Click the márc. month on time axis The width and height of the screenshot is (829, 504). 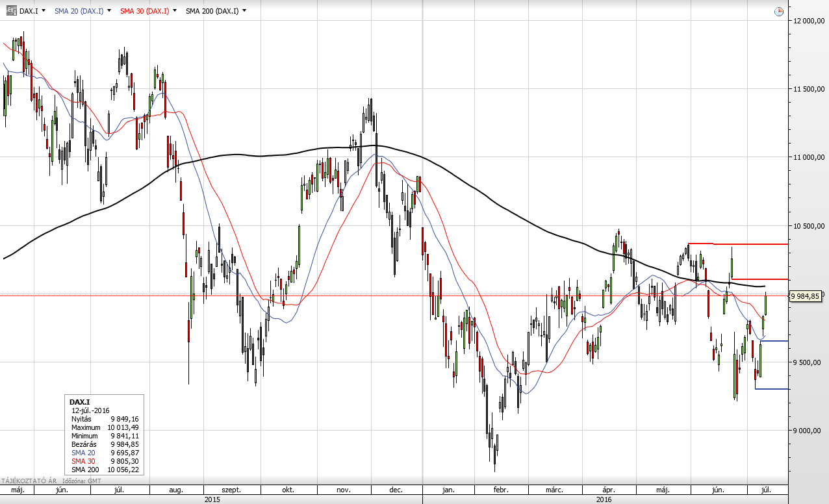point(554,490)
